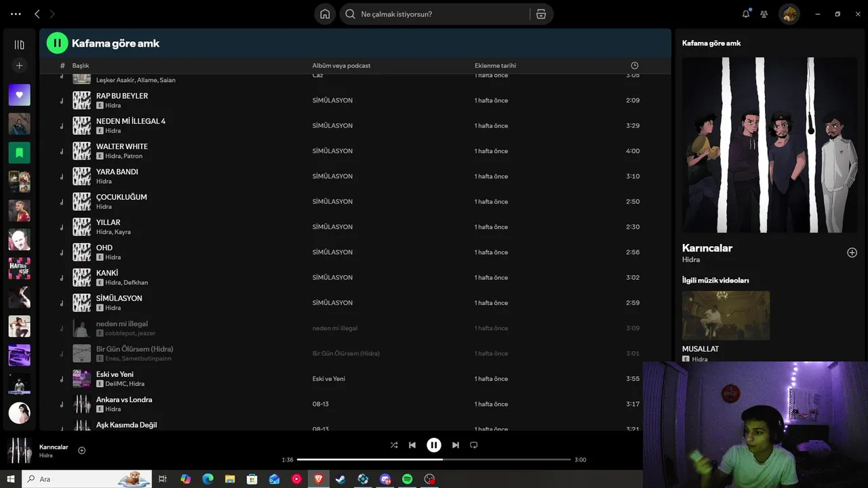The height and width of the screenshot is (488, 868).
Task: Toggle shuffle playback
Action: 394,445
